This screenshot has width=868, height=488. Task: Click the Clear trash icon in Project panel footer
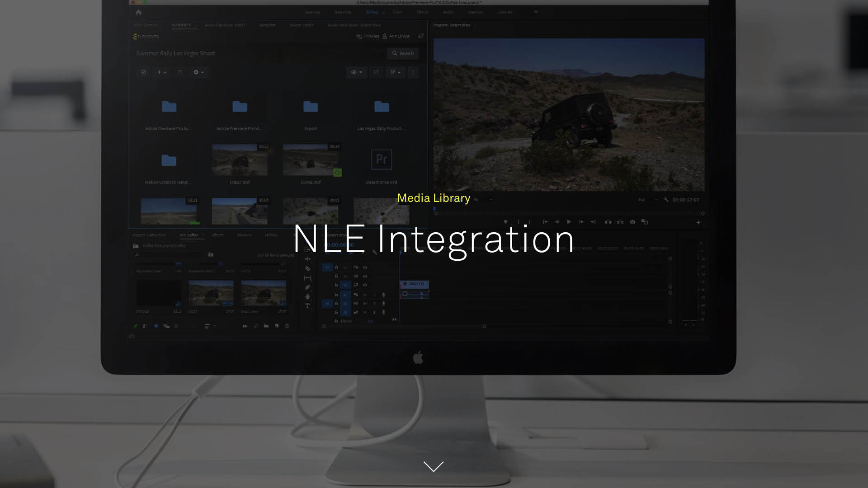click(x=287, y=326)
